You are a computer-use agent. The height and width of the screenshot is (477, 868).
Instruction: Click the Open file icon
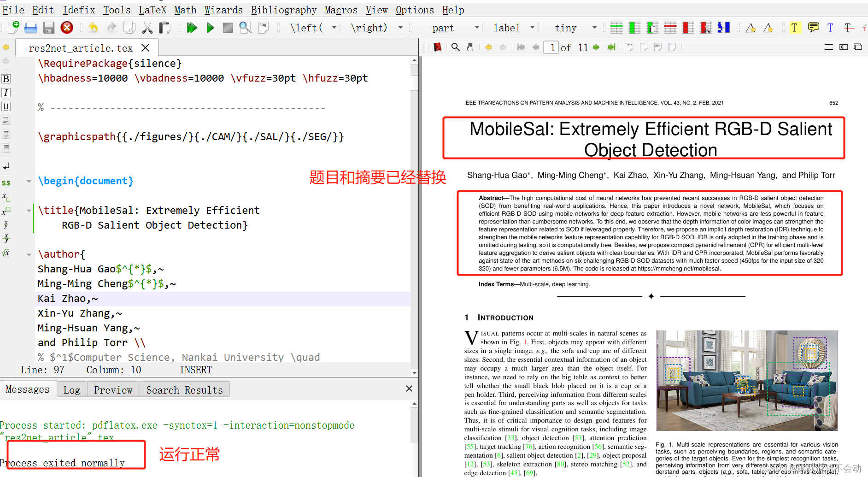(x=31, y=28)
